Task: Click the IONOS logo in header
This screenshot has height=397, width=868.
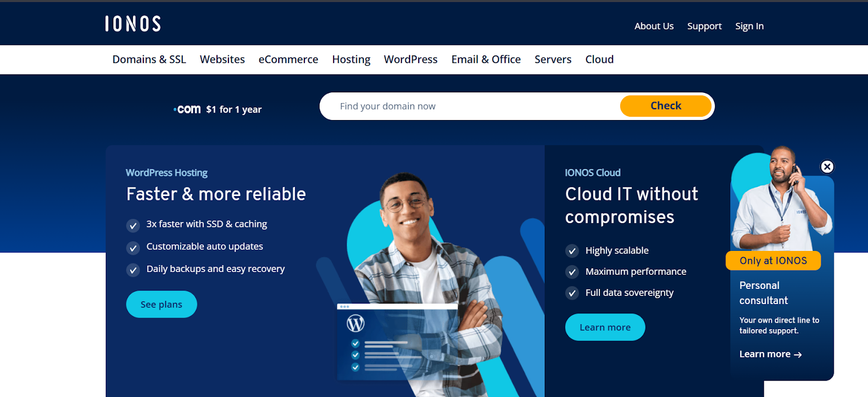Action: click(133, 24)
